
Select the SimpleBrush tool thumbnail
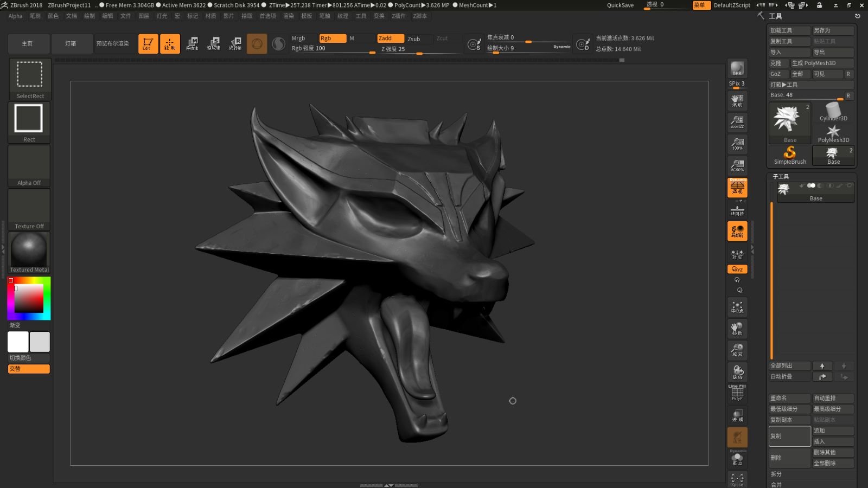point(790,155)
